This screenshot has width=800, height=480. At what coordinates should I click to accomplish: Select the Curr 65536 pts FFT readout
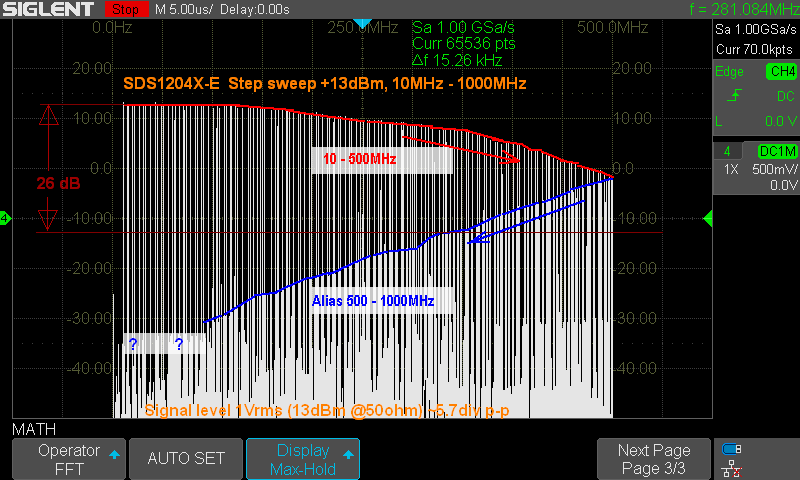(464, 43)
